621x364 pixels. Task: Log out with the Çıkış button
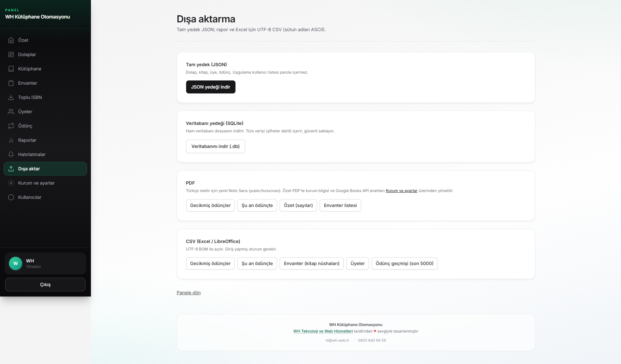45,285
